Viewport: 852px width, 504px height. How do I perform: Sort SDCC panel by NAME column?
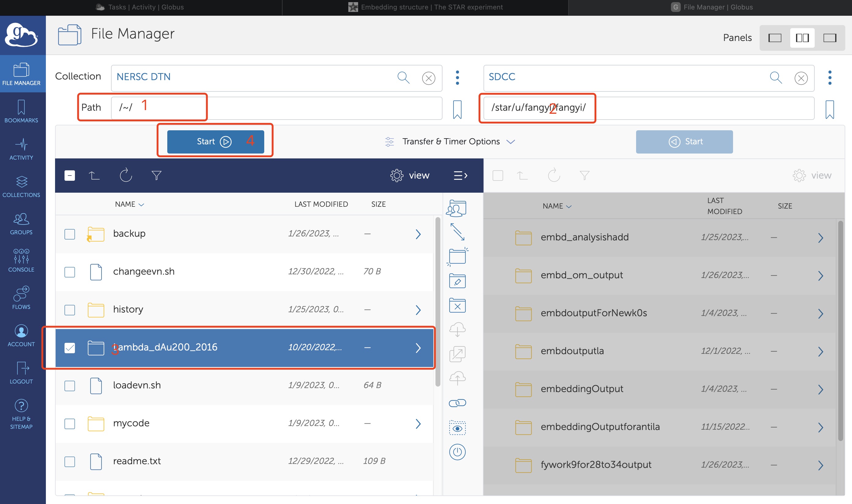coord(557,206)
